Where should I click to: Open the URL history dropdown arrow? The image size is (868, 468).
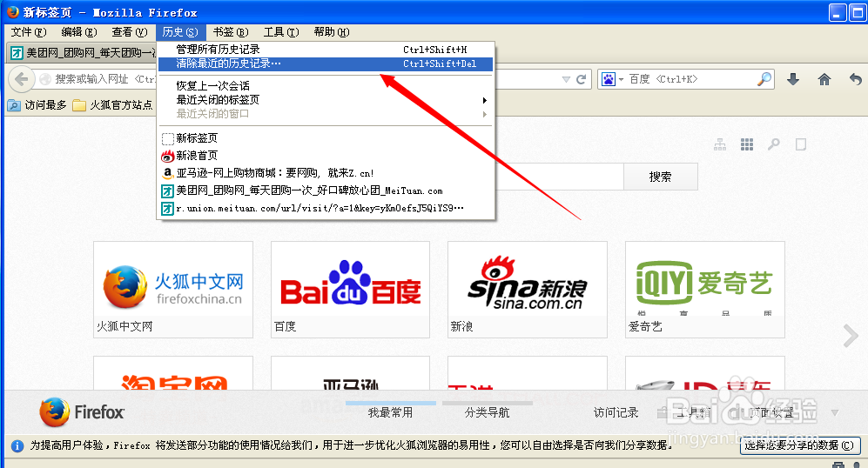pyautogui.click(x=566, y=80)
